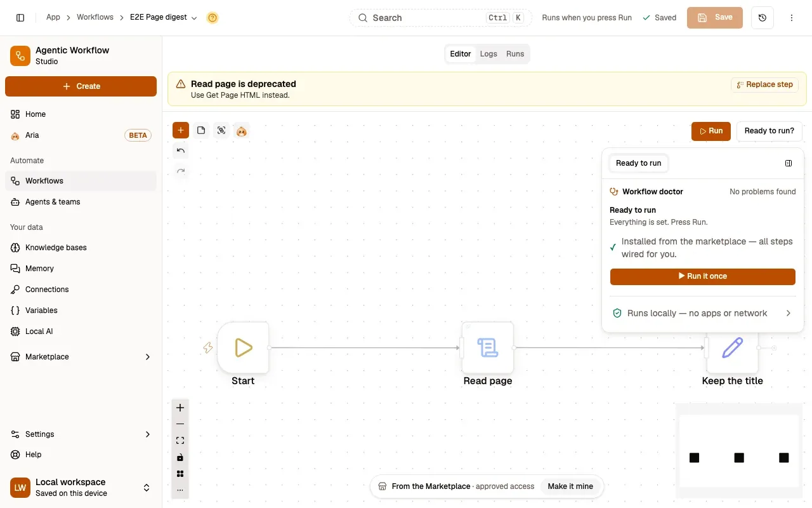Click the Run it once button

[x=703, y=276]
